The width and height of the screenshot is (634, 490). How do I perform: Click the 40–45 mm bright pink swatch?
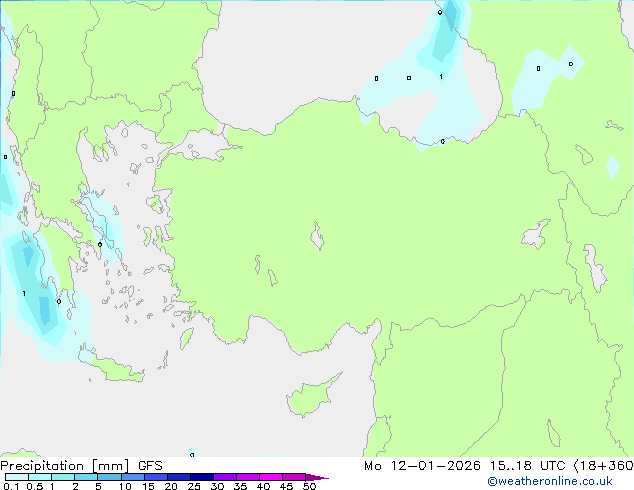click(x=271, y=477)
